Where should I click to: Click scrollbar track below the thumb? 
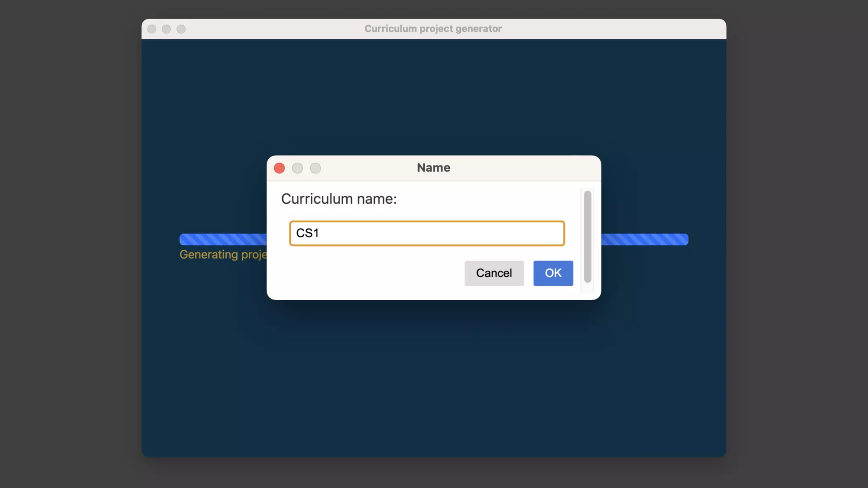pyautogui.click(x=587, y=288)
